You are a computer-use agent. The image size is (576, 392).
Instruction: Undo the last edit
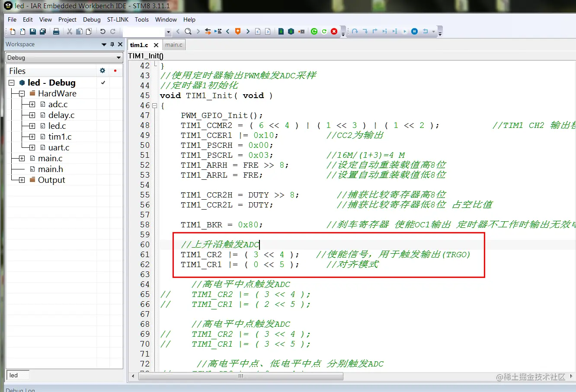(103, 31)
